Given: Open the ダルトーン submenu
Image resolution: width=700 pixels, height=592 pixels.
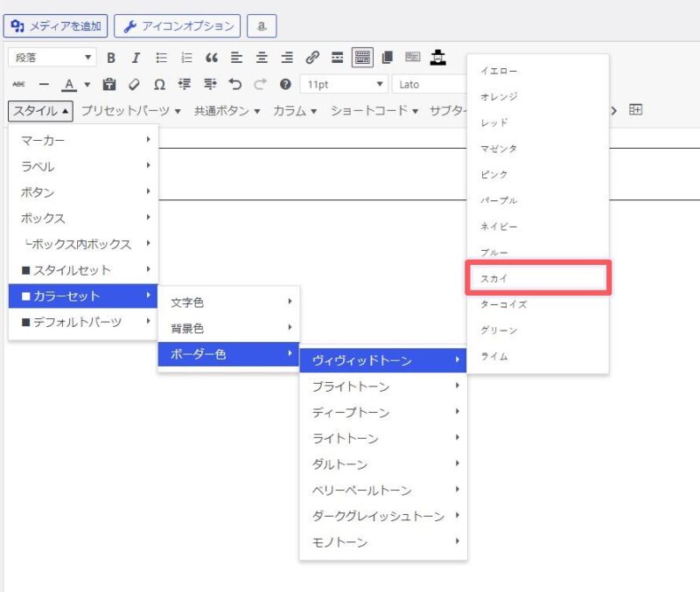Looking at the screenshot, I should 383,464.
